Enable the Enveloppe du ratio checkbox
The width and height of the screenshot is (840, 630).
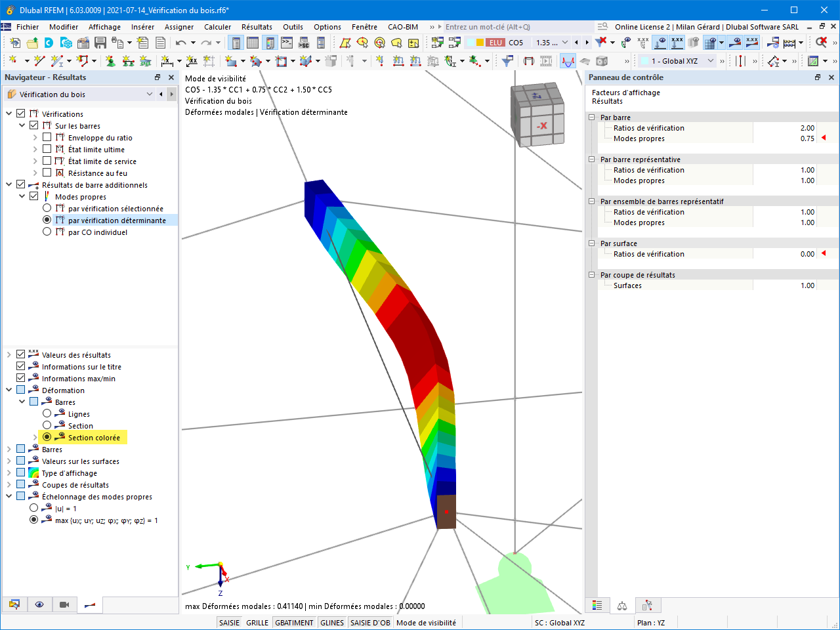(x=47, y=137)
